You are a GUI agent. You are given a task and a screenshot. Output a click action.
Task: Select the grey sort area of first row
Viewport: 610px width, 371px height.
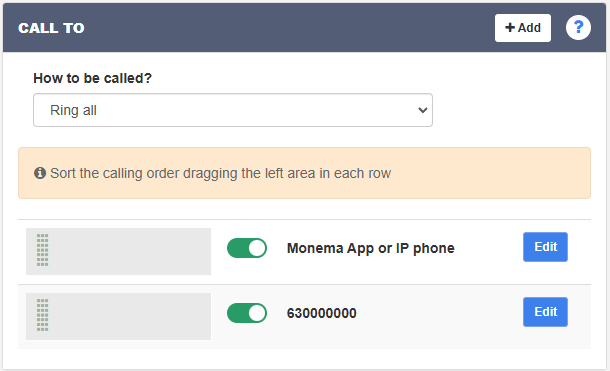point(118,251)
